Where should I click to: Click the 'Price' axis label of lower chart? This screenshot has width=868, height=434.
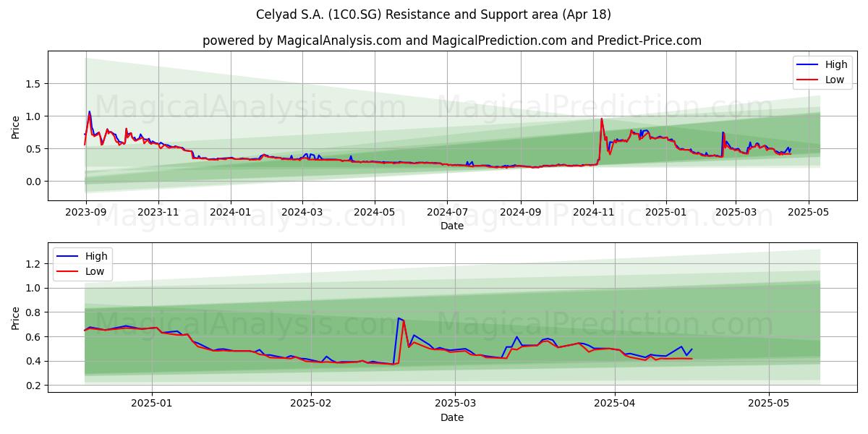click(x=16, y=317)
